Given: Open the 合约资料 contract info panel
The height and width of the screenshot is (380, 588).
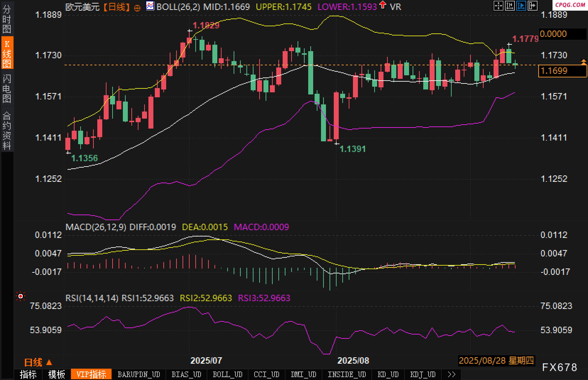Looking at the screenshot, I should point(7,130).
